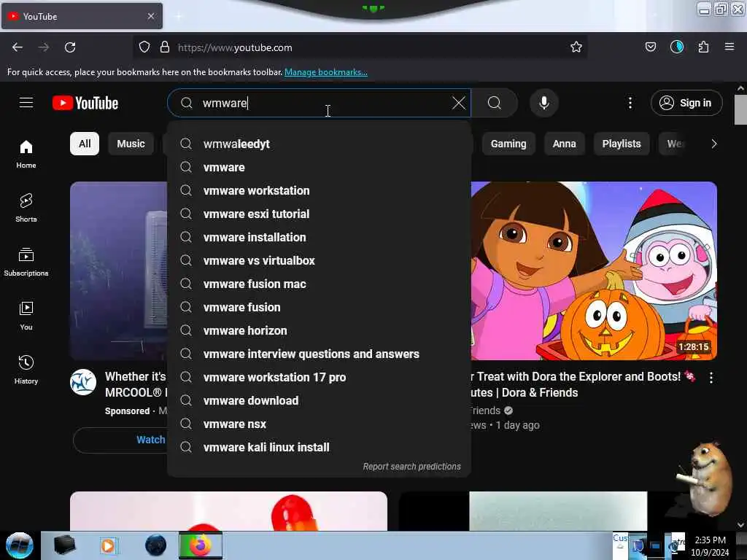Click the taskbar clock 2:35 PM
747x560 pixels.
pos(710,540)
